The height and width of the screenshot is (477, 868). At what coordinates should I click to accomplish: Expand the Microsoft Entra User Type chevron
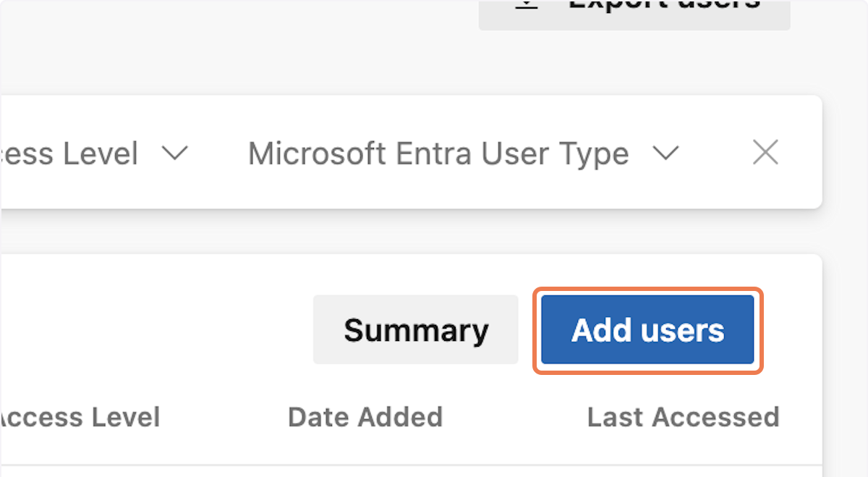pyautogui.click(x=665, y=153)
